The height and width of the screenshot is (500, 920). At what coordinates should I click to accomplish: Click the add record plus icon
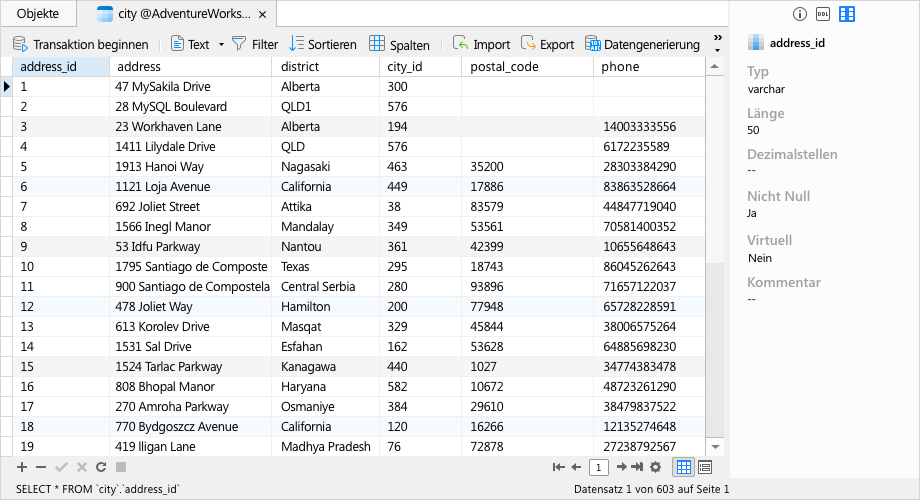click(22, 467)
